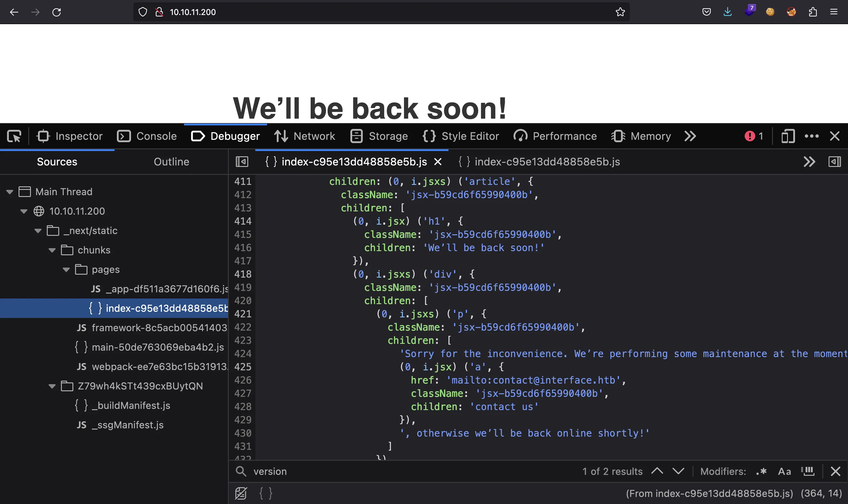This screenshot has height=504, width=848.
Task: Close the developer tools panel
Action: [x=834, y=136]
